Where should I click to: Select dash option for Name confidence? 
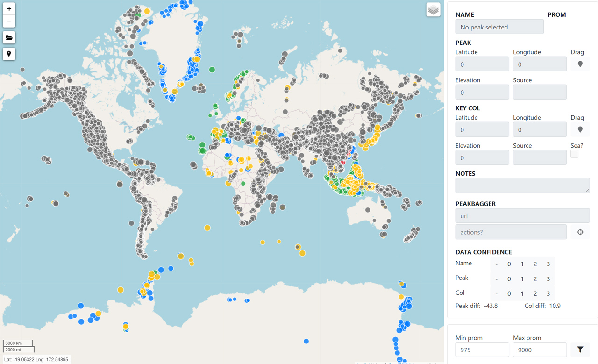pos(497,264)
